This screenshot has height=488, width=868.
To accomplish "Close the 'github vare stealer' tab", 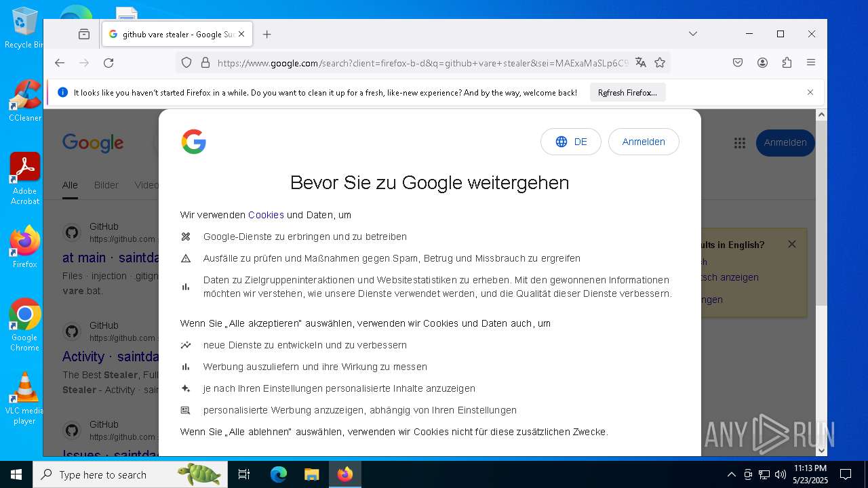I will pos(241,34).
